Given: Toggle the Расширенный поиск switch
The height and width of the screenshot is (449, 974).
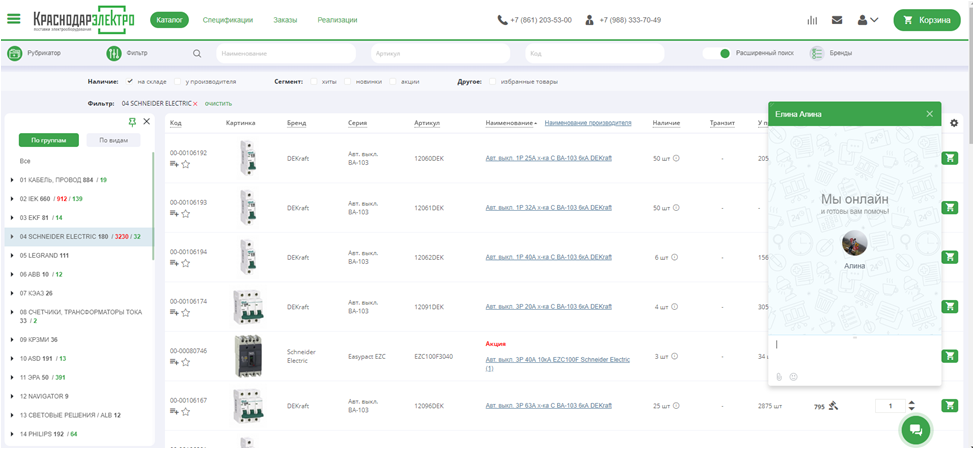Looking at the screenshot, I should (x=716, y=53).
